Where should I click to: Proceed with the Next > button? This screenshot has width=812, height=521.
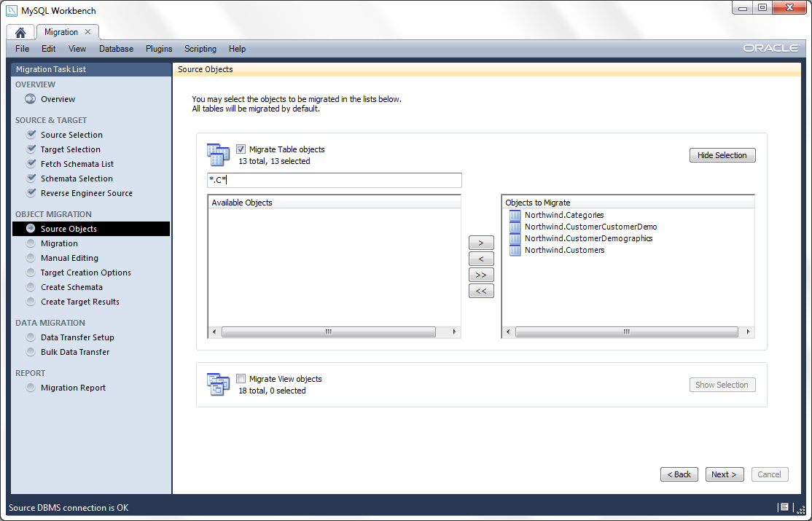[x=724, y=474]
